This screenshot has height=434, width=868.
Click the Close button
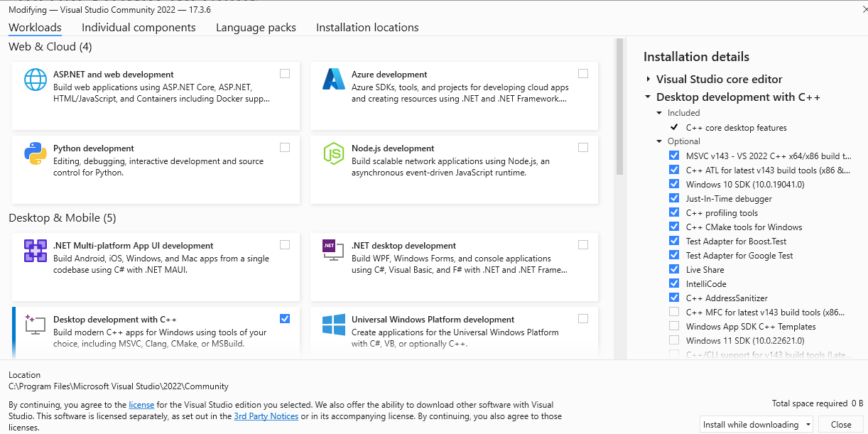click(x=841, y=425)
